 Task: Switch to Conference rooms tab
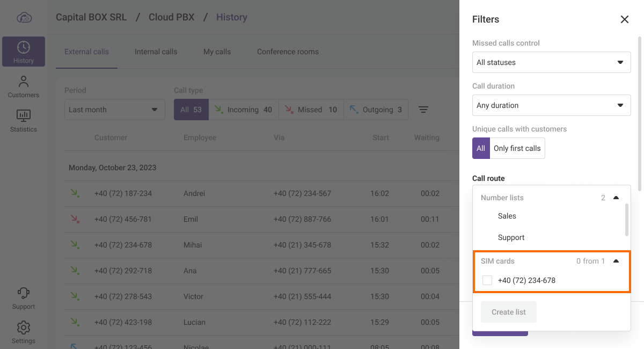pos(288,52)
